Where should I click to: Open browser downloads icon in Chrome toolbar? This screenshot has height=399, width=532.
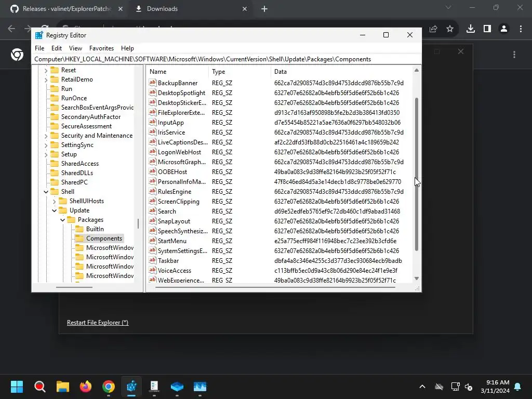(470, 29)
